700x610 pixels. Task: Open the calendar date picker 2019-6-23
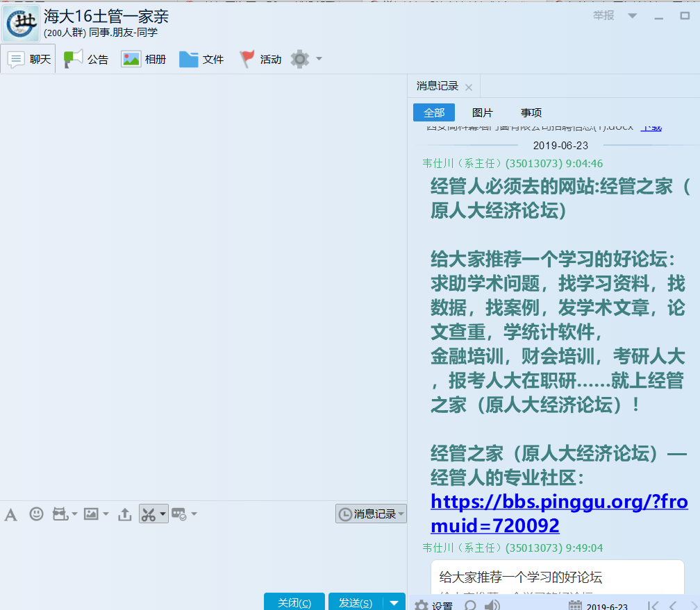click(x=598, y=606)
